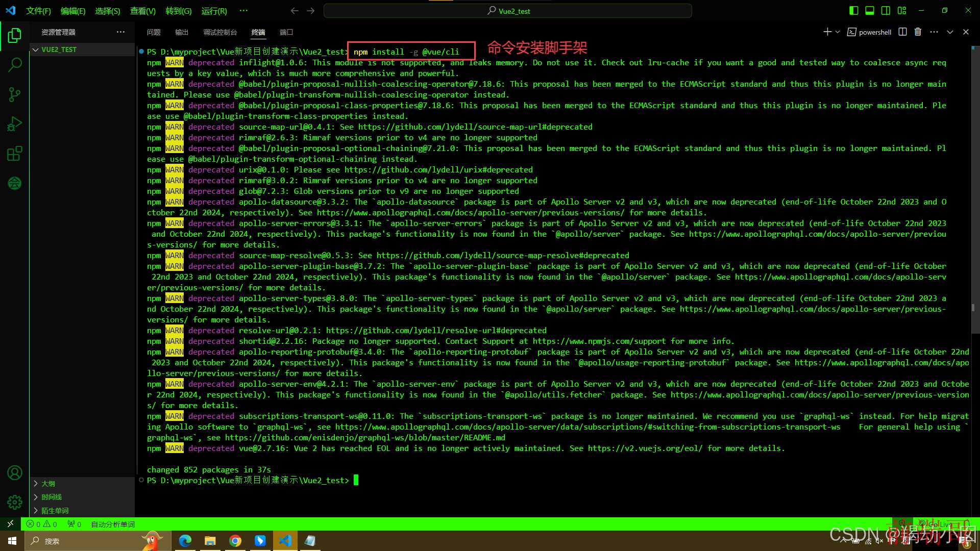
Task: Open the launch profile dropdown arrow
Action: coord(838,32)
